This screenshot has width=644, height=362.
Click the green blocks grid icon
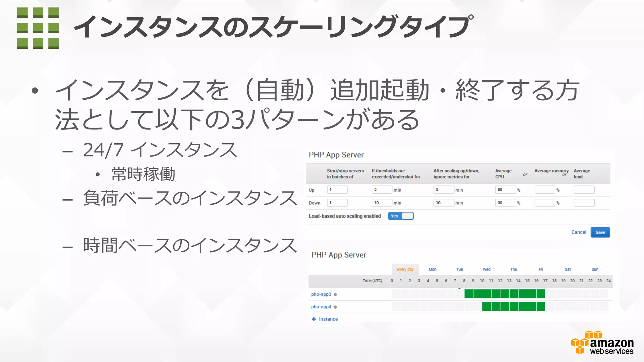pos(38,28)
